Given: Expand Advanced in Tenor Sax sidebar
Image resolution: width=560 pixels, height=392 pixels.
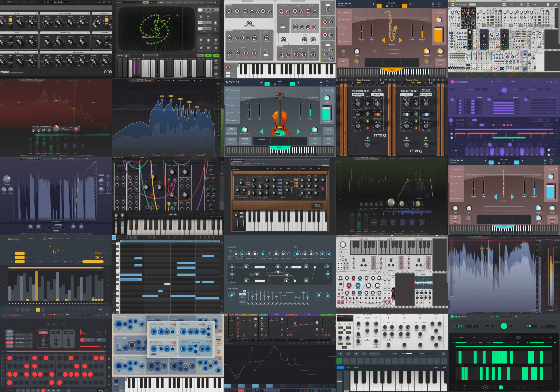Looking at the screenshot, I should pos(344,42).
